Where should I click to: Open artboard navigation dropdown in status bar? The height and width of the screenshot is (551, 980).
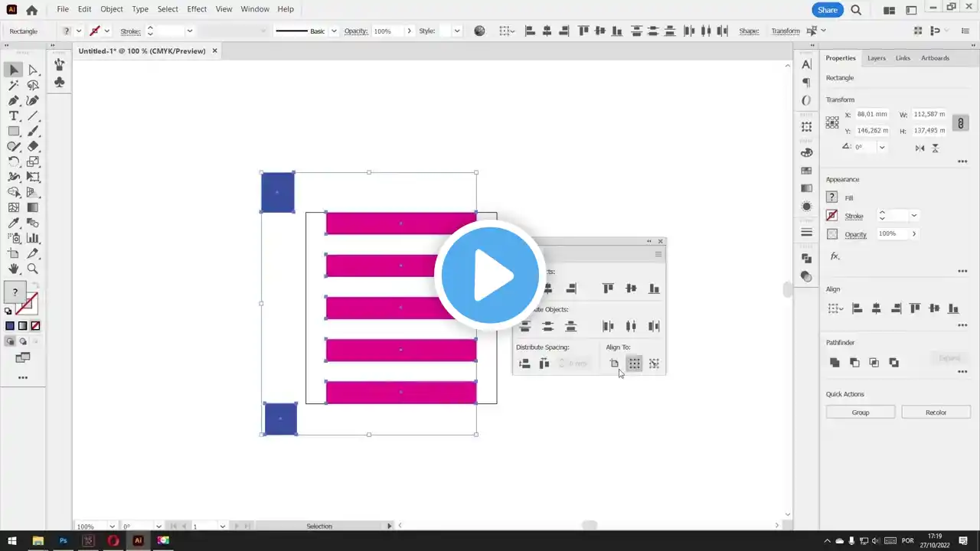pyautogui.click(x=222, y=527)
